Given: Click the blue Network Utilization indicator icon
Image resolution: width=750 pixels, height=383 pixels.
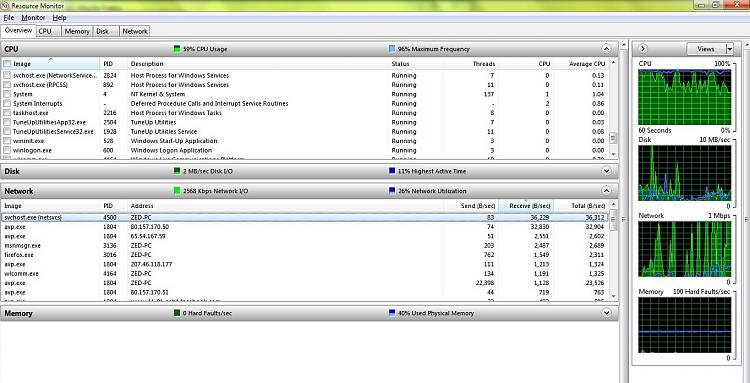Looking at the screenshot, I should coord(392,191).
